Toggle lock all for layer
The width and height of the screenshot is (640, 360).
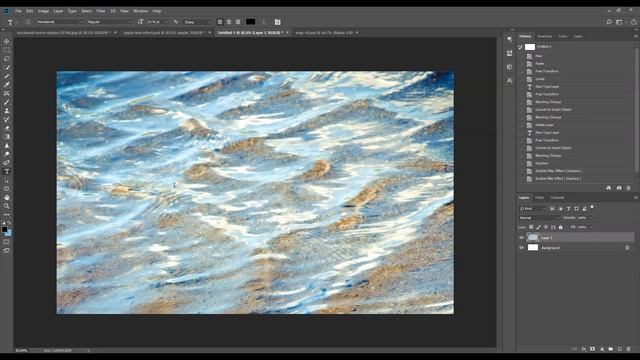point(560,227)
